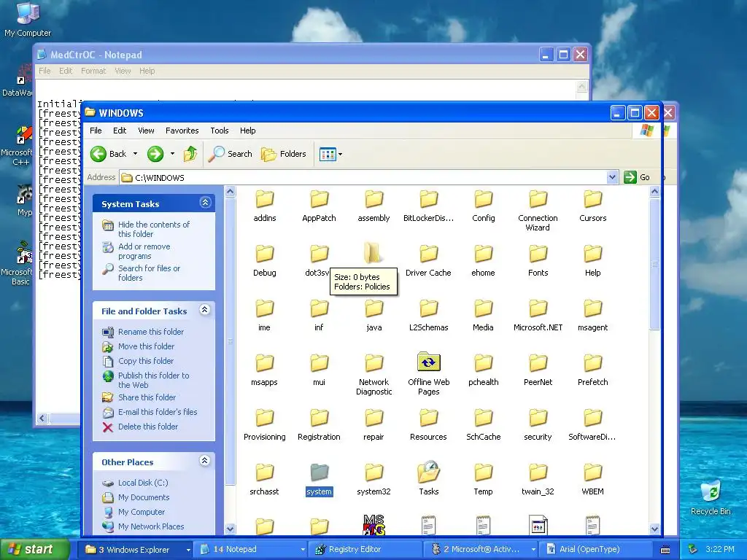747x560 pixels.
Task: Open the View menu in WINDOWS explorer
Action: (146, 131)
